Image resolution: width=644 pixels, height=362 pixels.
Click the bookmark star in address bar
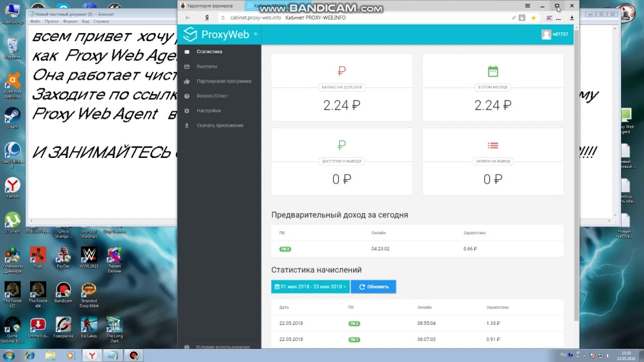pyautogui.click(x=533, y=18)
